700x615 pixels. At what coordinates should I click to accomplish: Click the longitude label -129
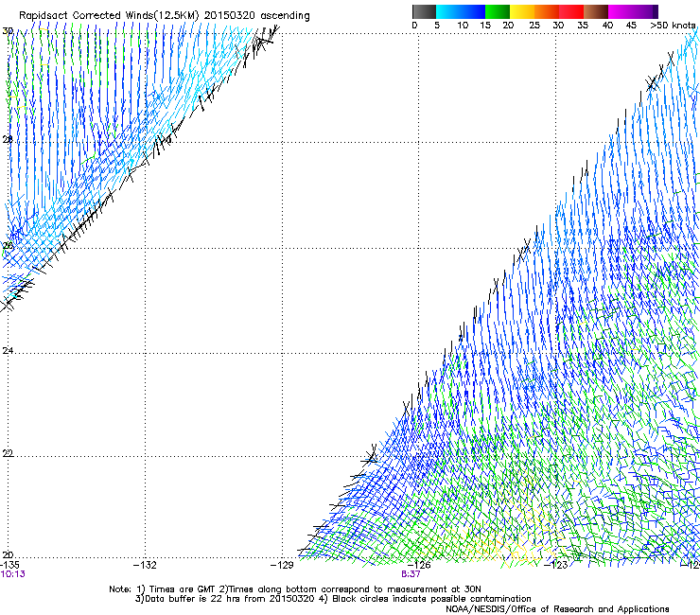(282, 565)
